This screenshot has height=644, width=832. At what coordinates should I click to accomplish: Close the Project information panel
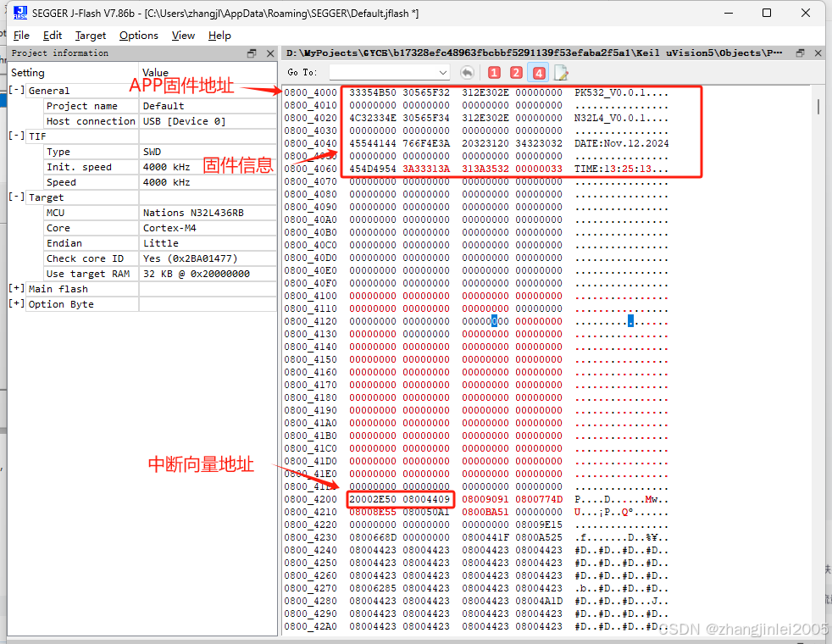[x=270, y=53]
